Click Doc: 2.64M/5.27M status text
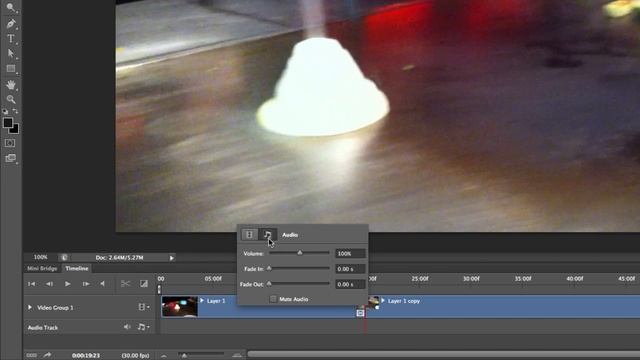The width and height of the screenshot is (640, 360). pyautogui.click(x=119, y=258)
